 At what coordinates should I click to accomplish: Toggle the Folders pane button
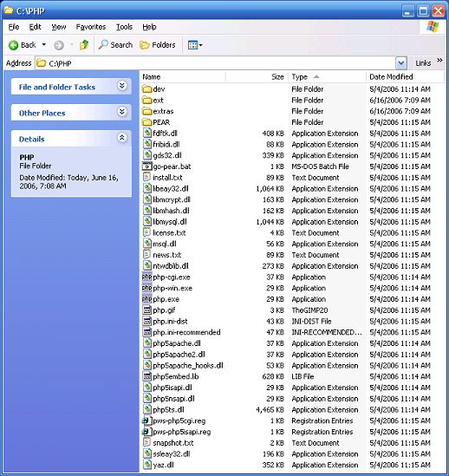point(158,45)
